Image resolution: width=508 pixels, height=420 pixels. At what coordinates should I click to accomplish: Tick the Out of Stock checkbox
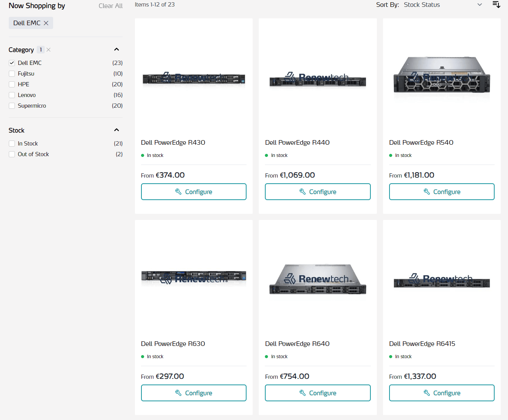coord(12,154)
